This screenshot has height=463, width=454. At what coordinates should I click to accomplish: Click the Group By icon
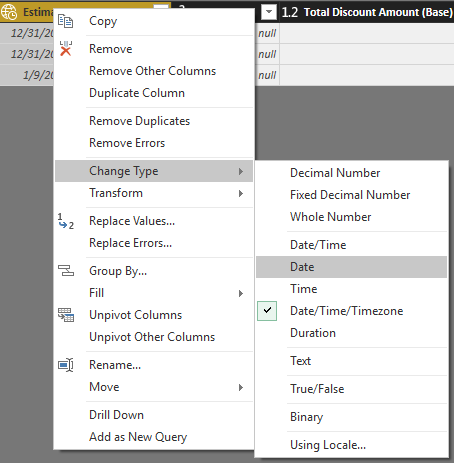(x=66, y=271)
